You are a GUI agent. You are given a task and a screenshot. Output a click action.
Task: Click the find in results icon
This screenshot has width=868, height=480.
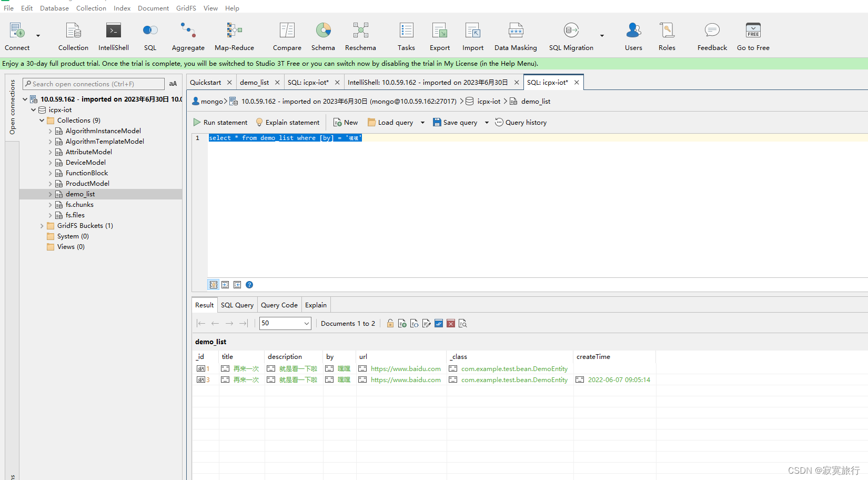tap(463, 323)
